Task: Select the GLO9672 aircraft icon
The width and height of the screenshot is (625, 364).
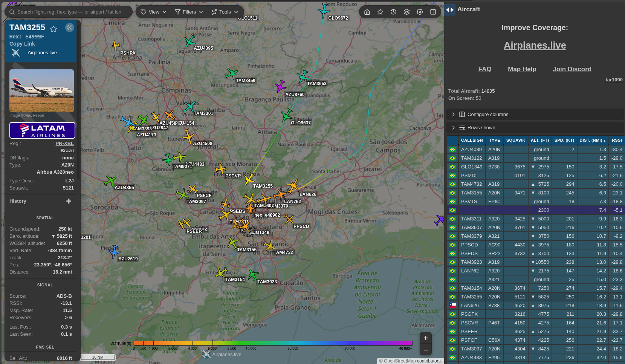Action: coord(324,11)
